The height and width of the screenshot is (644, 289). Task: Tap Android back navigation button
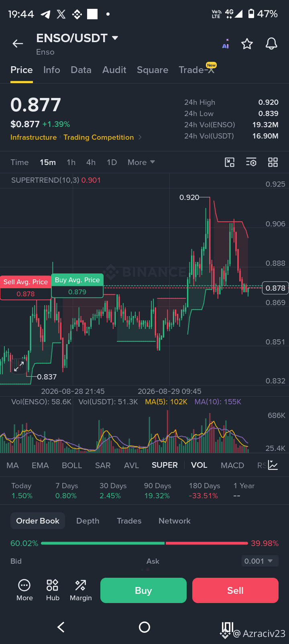click(x=61, y=627)
